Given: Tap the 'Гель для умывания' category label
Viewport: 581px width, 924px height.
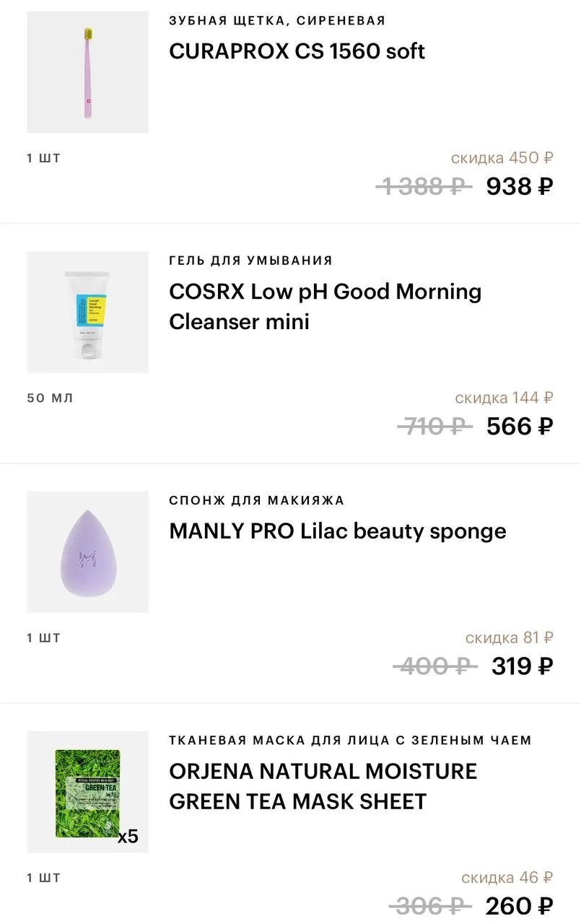Looking at the screenshot, I should point(250,261).
